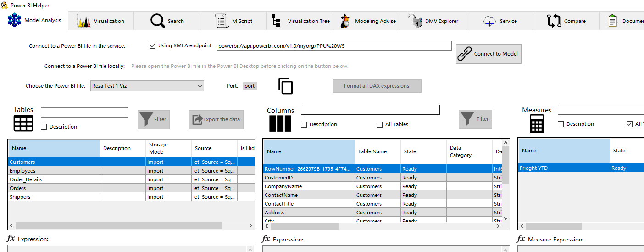
Task: Open the Search tab magnifier icon
Action: click(x=157, y=21)
